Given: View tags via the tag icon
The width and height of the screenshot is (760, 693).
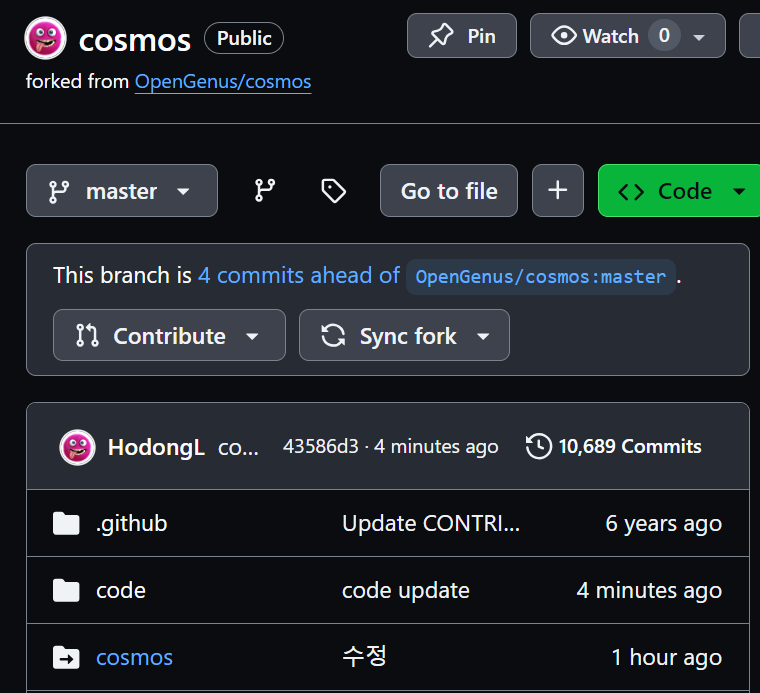Looking at the screenshot, I should point(333,190).
